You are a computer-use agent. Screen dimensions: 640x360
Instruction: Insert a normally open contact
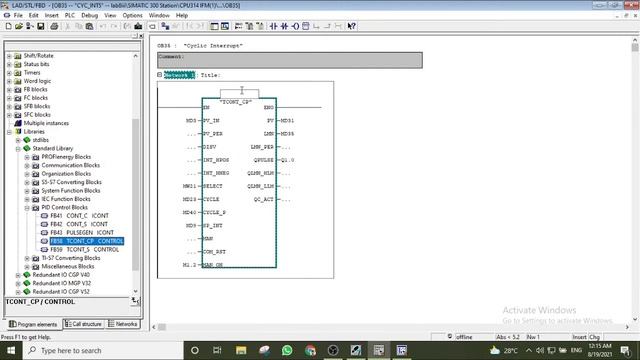pos(273,26)
